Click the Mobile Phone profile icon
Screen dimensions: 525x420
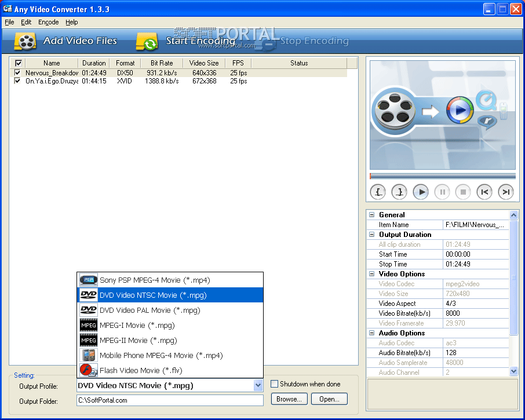coord(89,355)
